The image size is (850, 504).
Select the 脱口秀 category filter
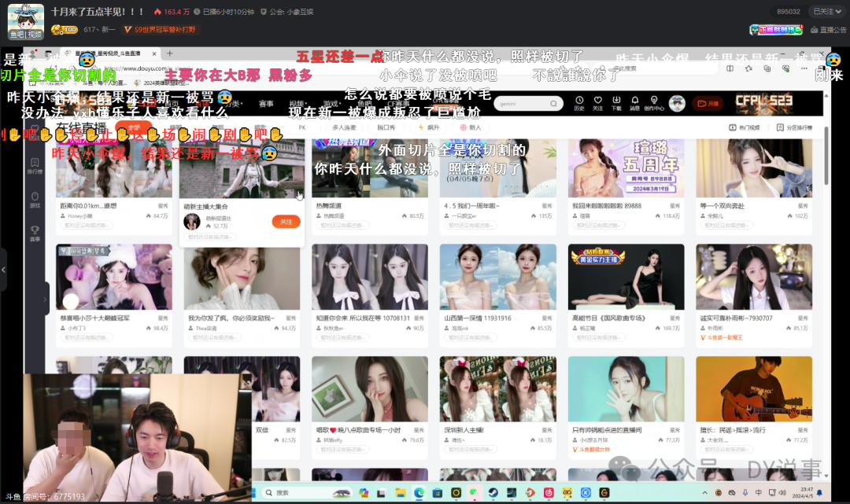[386, 127]
